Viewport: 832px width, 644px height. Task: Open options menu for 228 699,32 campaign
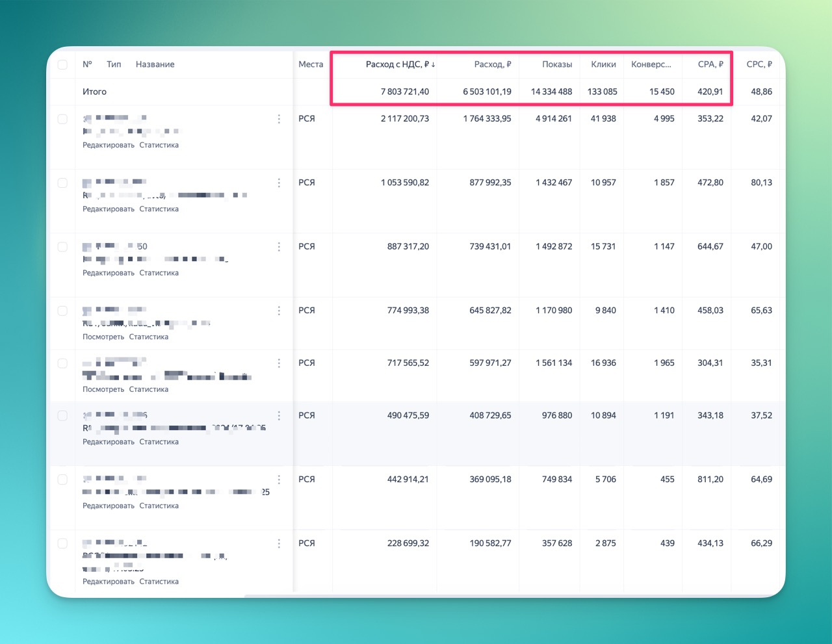(x=279, y=543)
